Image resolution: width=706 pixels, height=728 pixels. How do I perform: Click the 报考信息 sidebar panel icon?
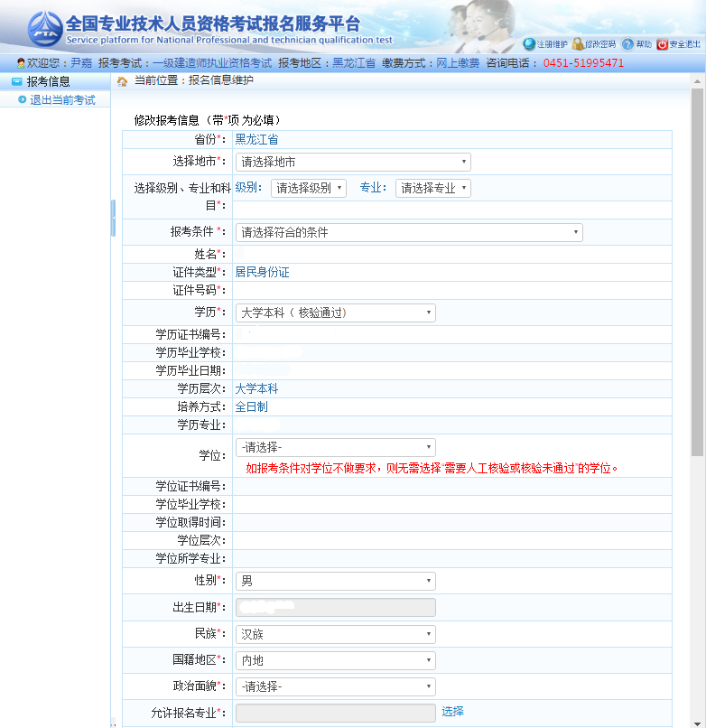(16, 81)
